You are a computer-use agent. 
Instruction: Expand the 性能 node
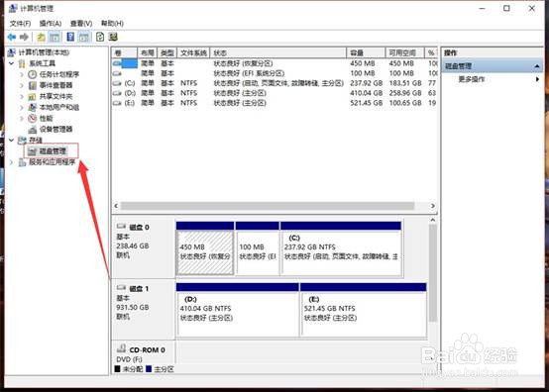click(x=22, y=118)
